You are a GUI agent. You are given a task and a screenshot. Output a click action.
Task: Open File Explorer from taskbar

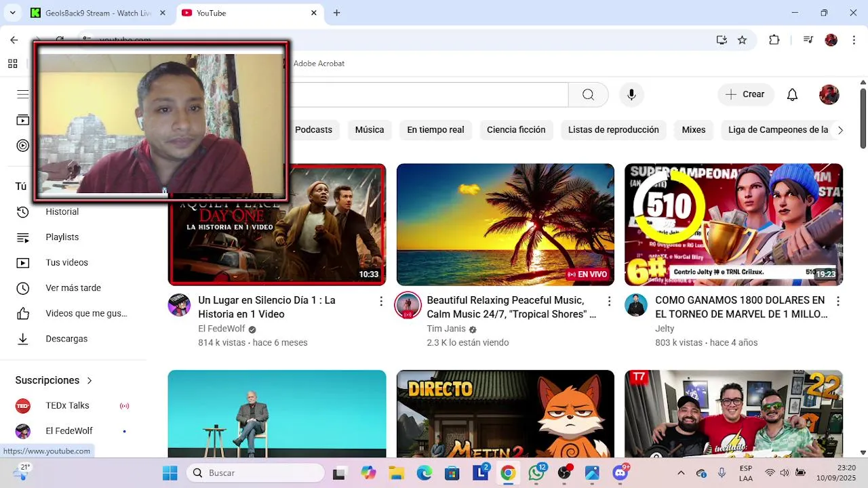point(396,473)
